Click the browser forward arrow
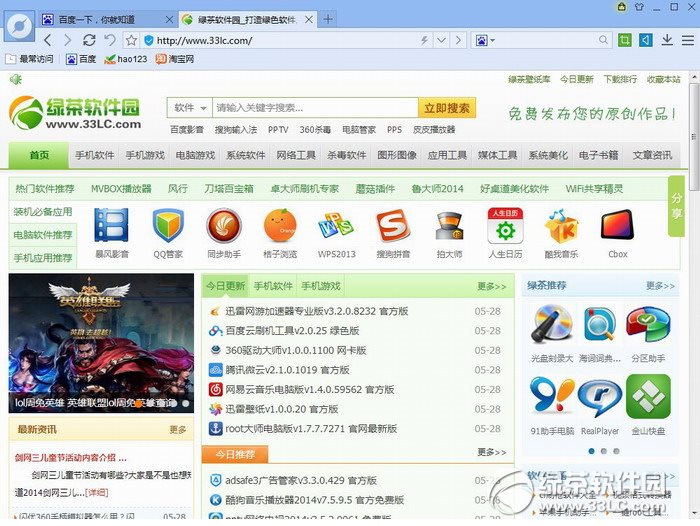 coord(67,41)
